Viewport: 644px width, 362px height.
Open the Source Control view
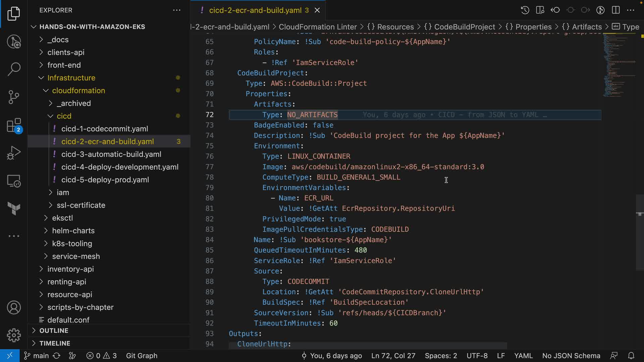pos(14,97)
